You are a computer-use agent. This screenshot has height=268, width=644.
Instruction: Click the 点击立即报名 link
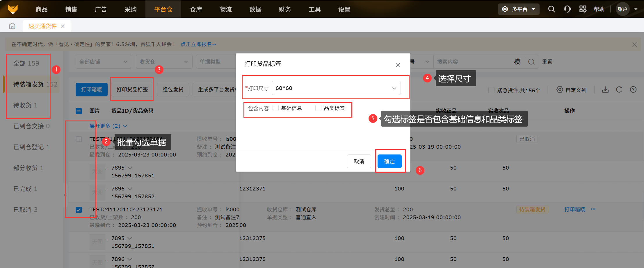click(x=198, y=44)
